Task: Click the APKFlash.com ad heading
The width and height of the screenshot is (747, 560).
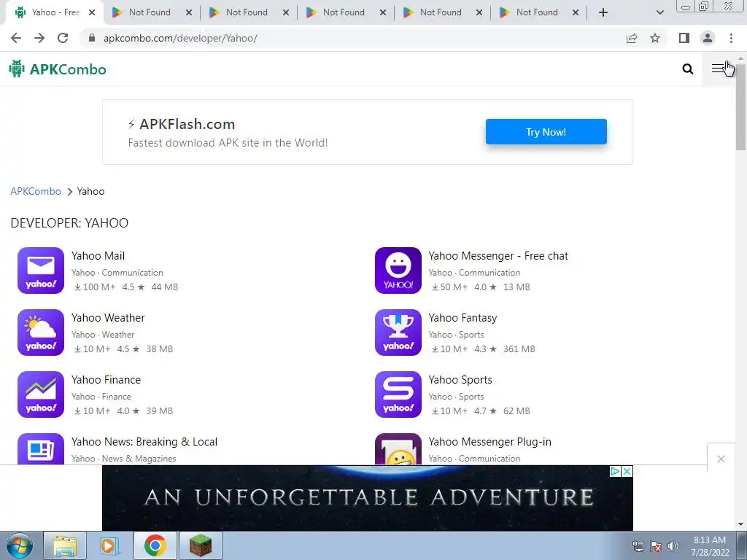Action: point(187,124)
